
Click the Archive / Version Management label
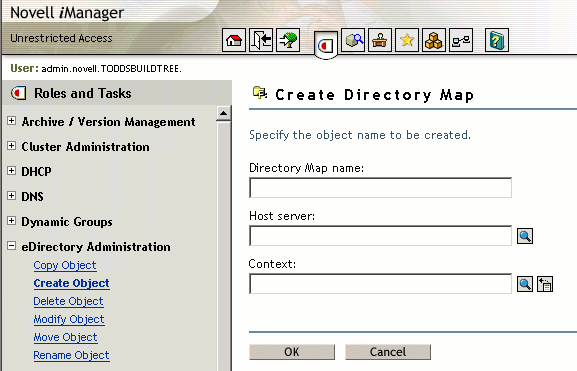pos(108,122)
